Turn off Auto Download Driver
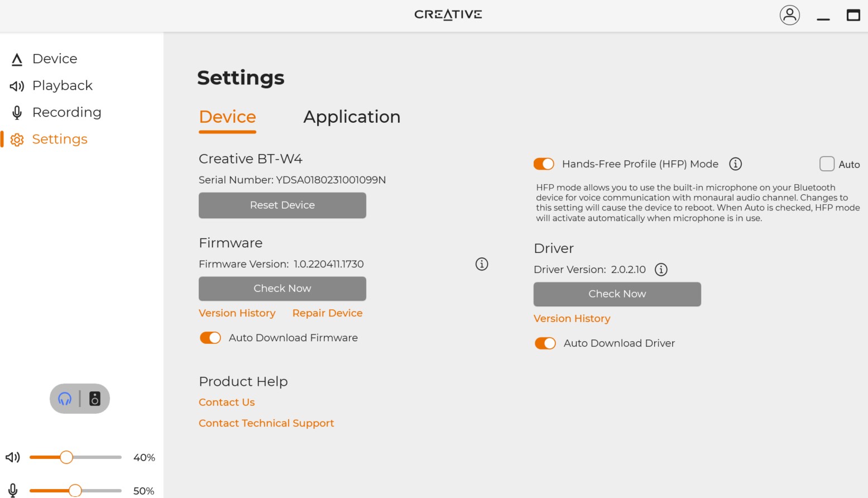The image size is (868, 498). coord(545,343)
